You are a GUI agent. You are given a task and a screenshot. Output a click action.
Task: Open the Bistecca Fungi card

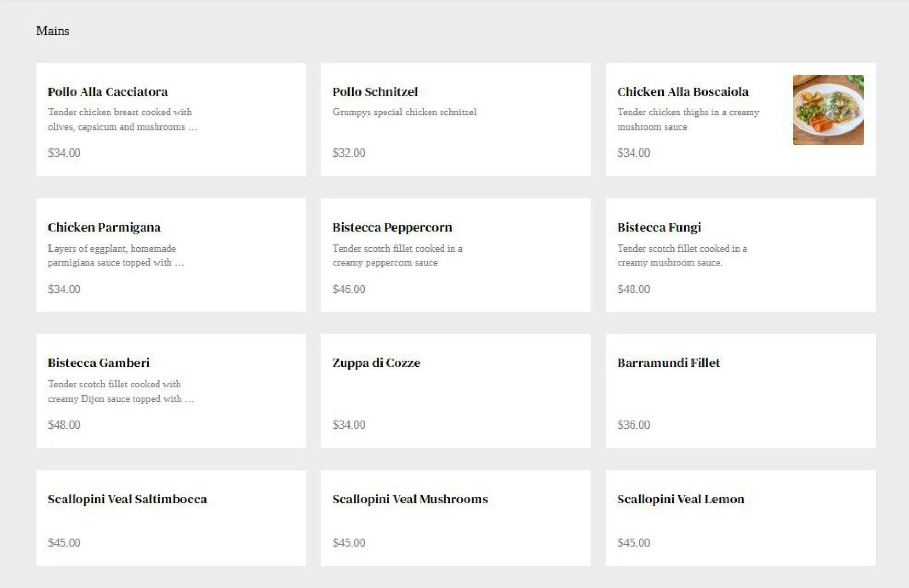(x=740, y=255)
